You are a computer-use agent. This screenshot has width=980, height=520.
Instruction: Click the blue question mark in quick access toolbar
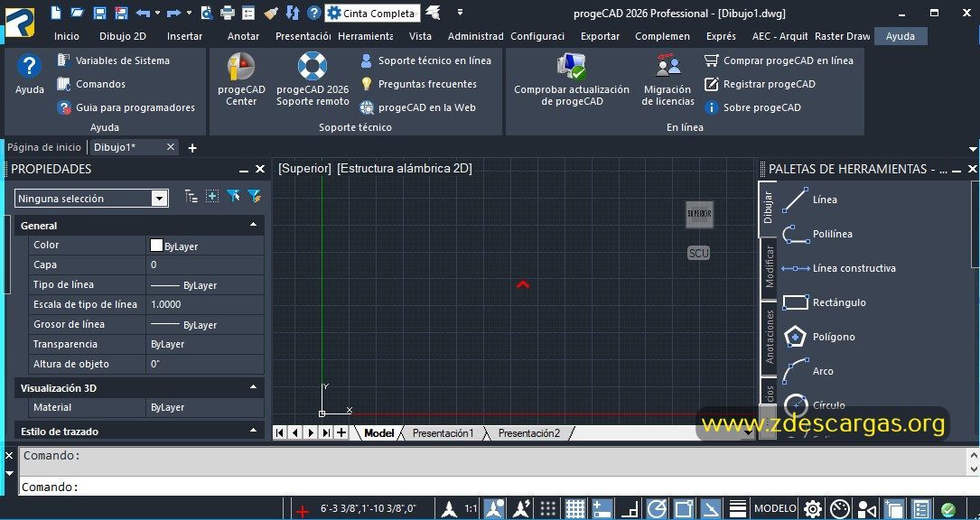314,13
